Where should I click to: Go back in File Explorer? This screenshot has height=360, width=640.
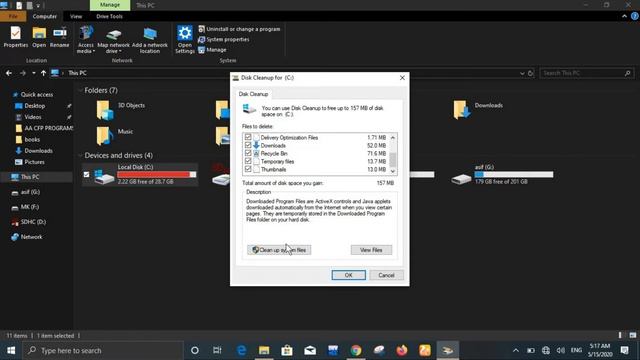coord(9,73)
